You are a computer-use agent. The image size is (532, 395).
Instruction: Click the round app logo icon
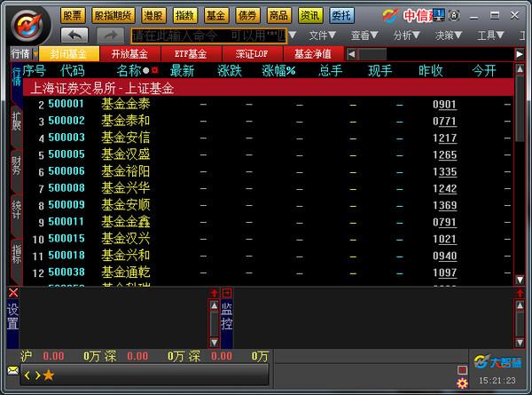tap(30, 26)
